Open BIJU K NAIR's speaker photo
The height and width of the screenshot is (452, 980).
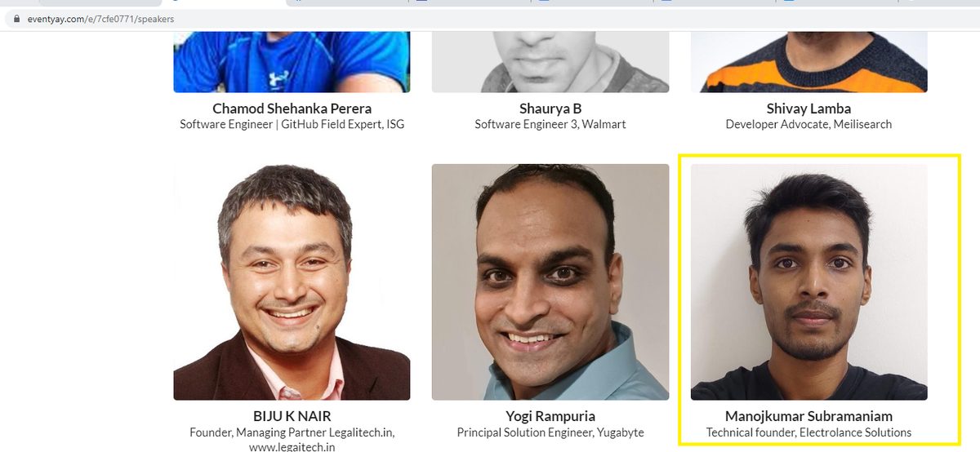coord(292,281)
